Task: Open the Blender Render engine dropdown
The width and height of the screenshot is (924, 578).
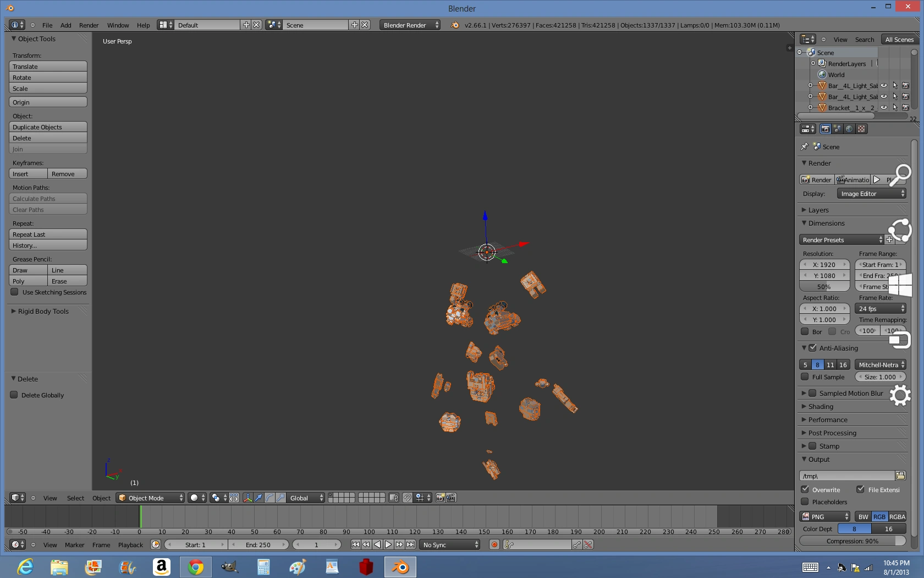Action: pos(410,25)
